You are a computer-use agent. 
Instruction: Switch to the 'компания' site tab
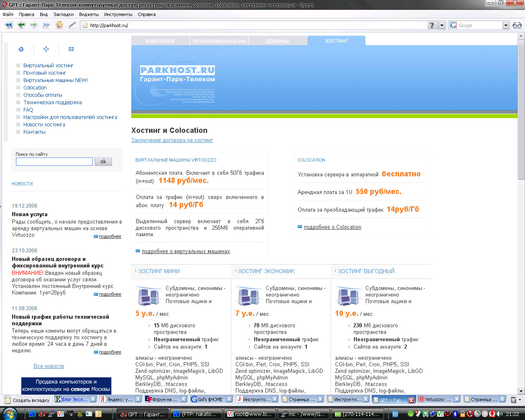pos(160,41)
